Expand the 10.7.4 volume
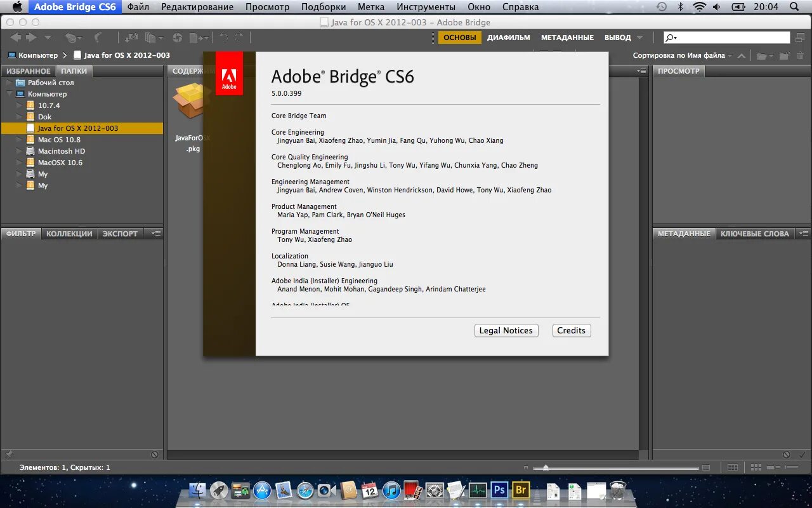The width and height of the screenshot is (812, 508). [x=20, y=105]
